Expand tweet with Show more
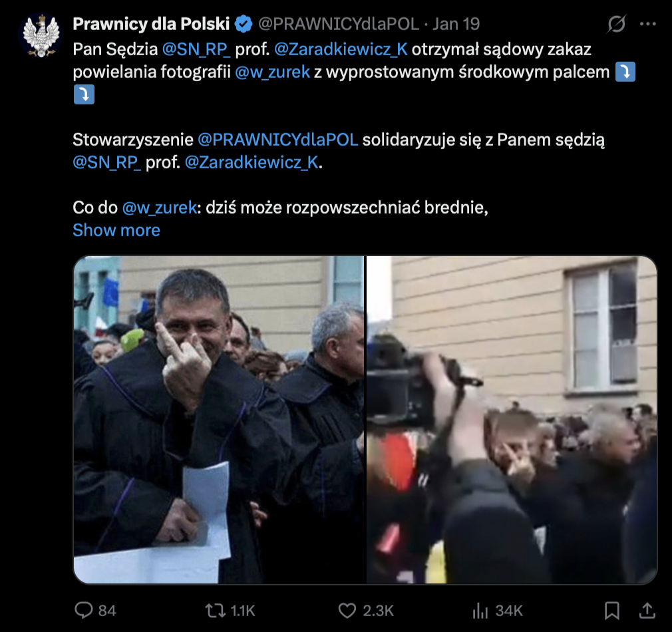Viewport: 672px width, 632px height. point(116,230)
